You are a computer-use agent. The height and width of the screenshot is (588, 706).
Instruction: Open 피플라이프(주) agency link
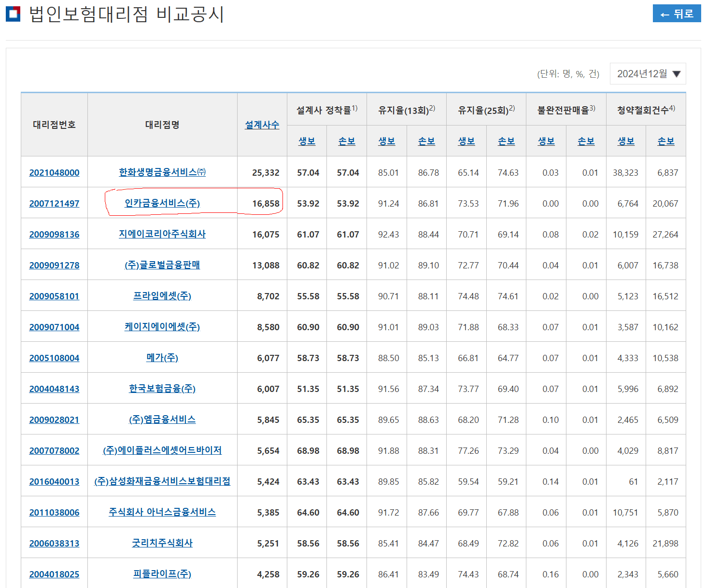(162, 574)
